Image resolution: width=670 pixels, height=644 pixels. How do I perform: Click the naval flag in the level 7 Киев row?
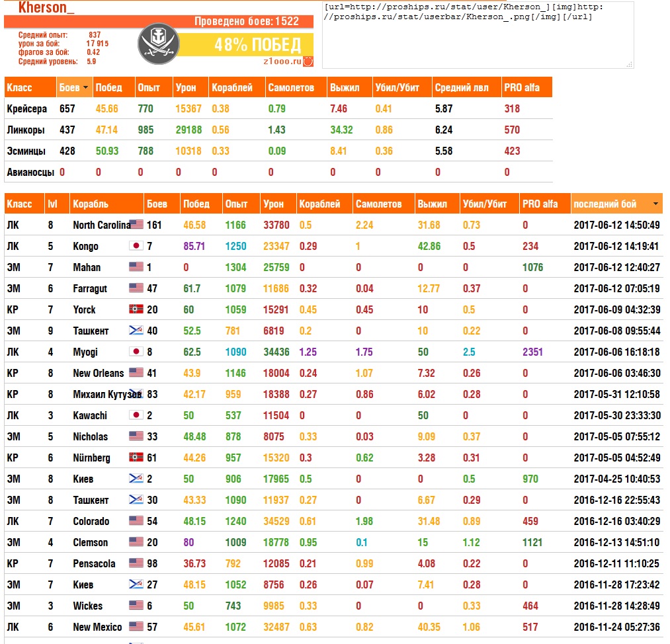tap(136, 584)
